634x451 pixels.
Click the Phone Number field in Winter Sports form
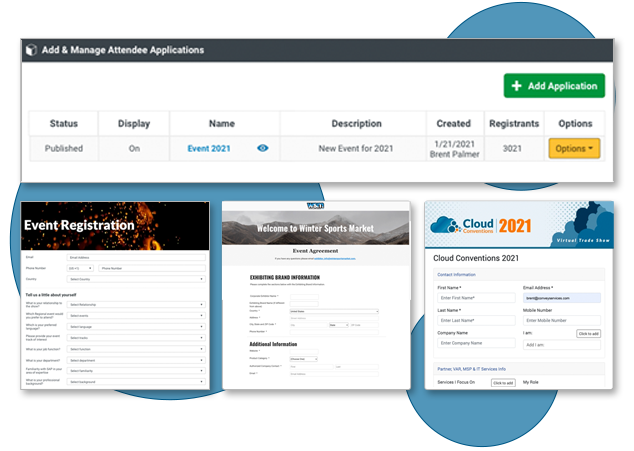[x=334, y=332]
